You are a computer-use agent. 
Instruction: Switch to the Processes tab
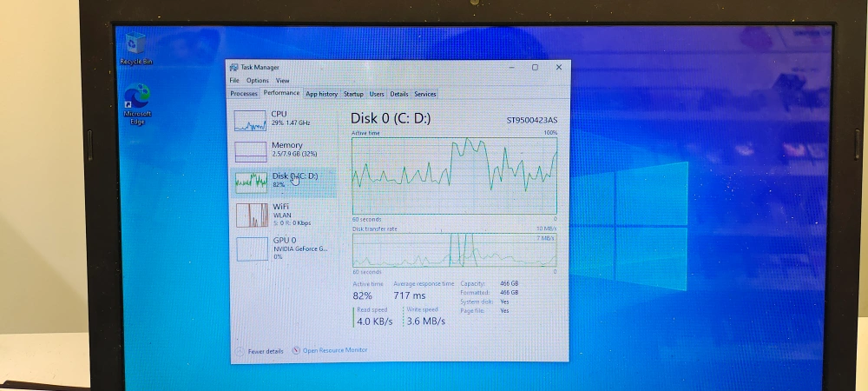click(244, 94)
